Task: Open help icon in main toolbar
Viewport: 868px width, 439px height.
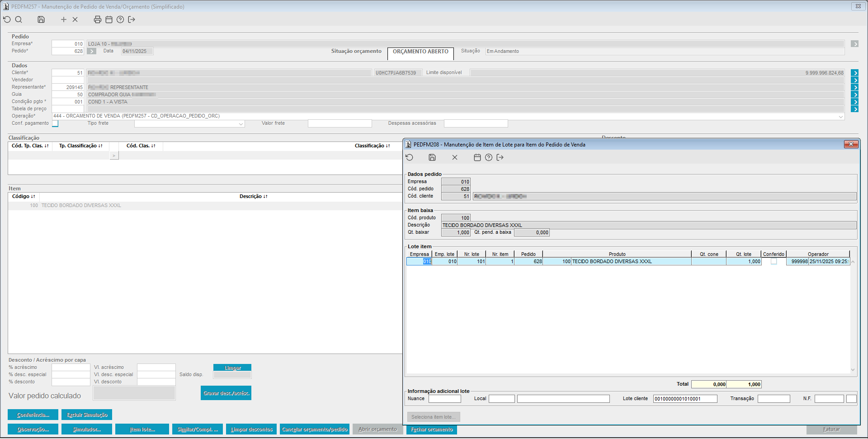Action: tap(120, 19)
